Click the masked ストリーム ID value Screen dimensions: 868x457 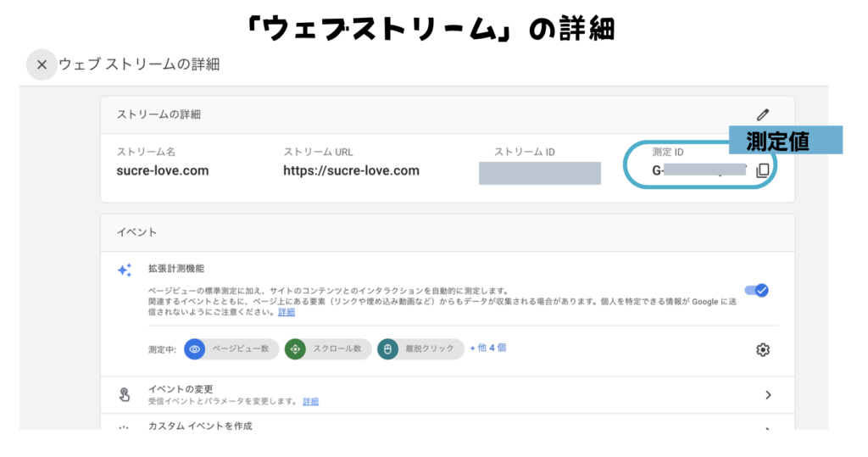tap(539, 171)
